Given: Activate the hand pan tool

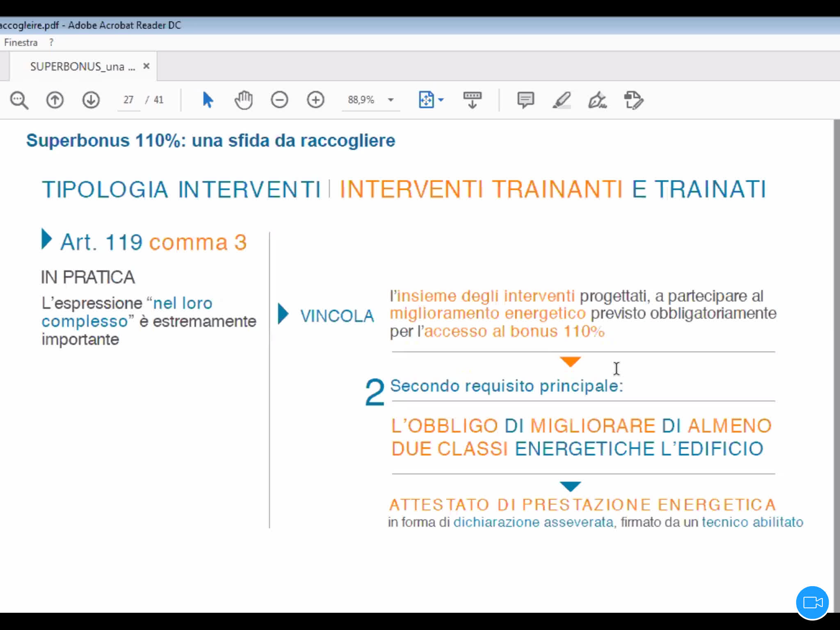Looking at the screenshot, I should click(244, 100).
